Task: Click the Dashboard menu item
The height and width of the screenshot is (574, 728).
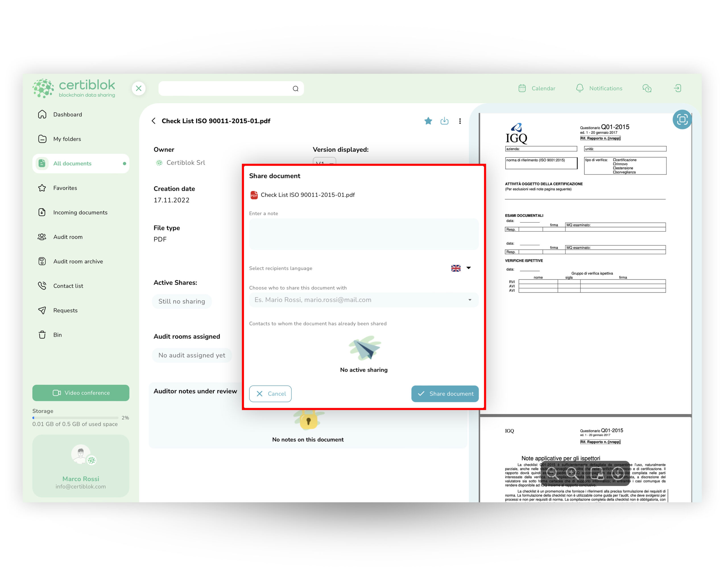Action: click(x=67, y=114)
